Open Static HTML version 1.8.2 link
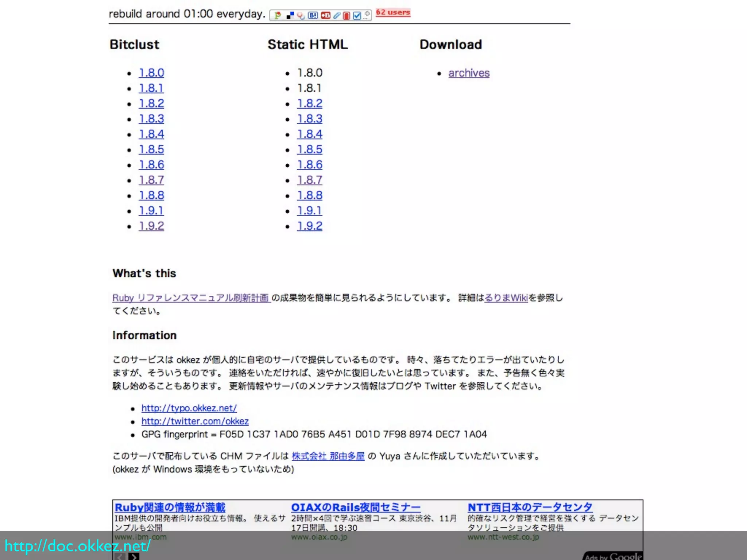The image size is (747, 560). [310, 104]
